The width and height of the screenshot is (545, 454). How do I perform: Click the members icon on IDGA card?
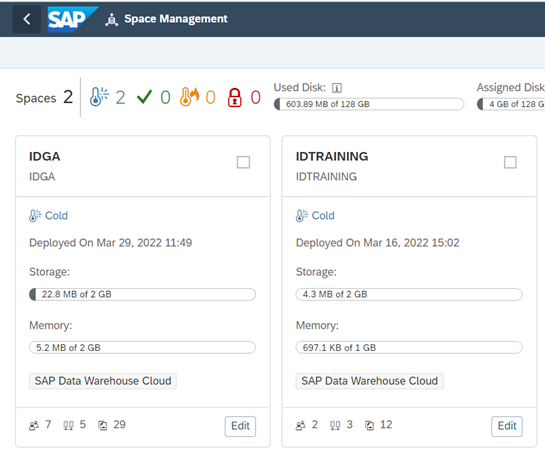tap(34, 425)
